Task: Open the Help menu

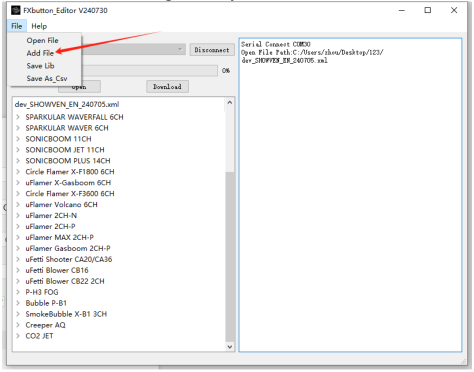Action: [x=39, y=26]
